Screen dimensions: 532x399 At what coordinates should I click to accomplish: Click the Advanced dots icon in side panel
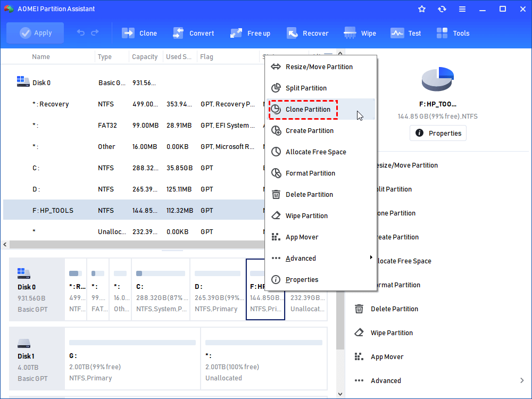click(359, 381)
